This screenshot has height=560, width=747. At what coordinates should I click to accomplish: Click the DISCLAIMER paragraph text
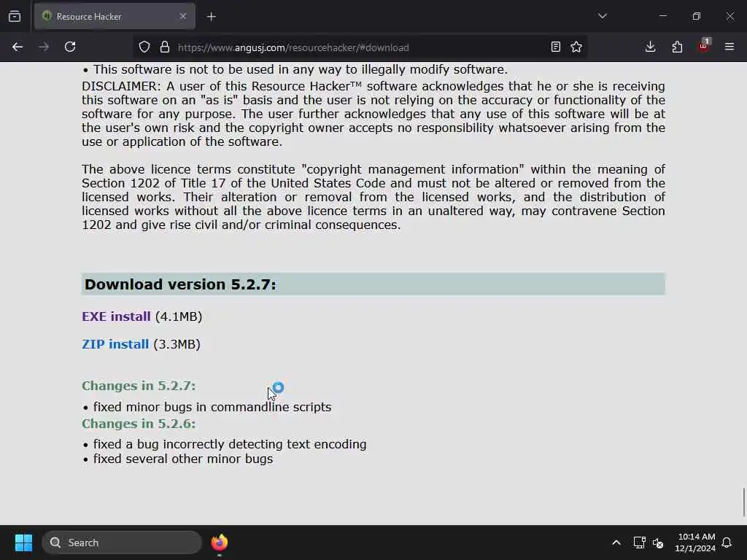click(x=373, y=114)
